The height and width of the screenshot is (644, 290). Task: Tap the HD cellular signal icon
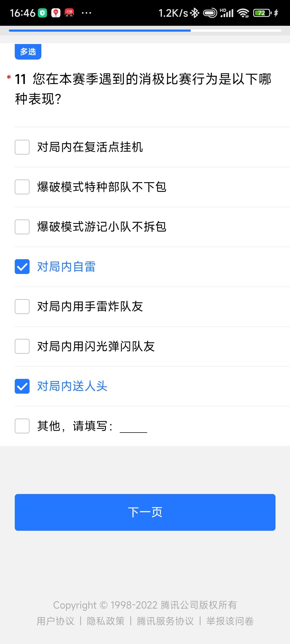227,13
